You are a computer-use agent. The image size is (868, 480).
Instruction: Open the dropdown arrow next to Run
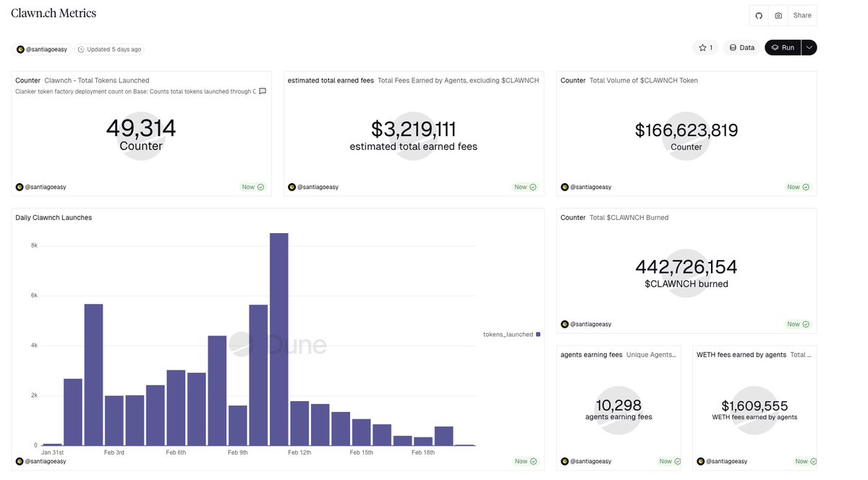pos(807,46)
